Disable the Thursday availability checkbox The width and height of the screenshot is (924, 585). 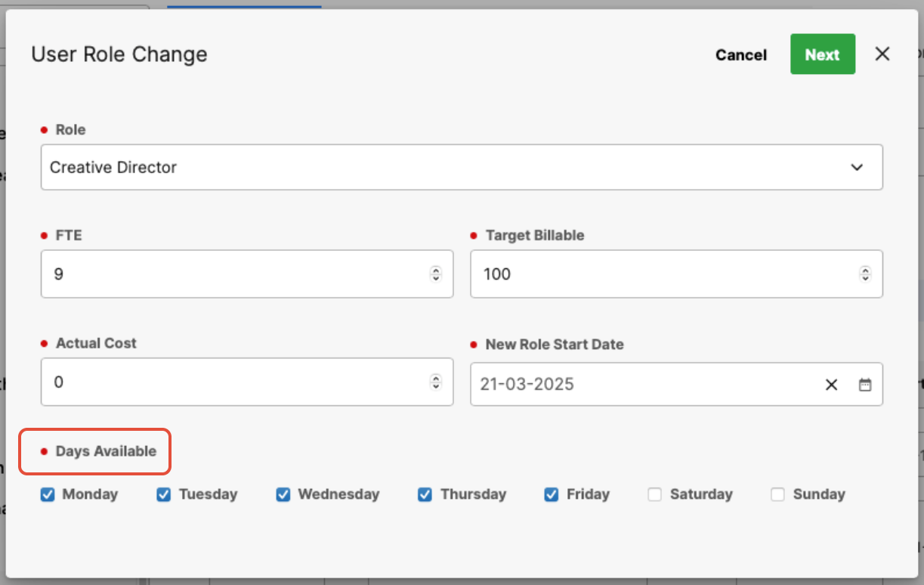425,494
